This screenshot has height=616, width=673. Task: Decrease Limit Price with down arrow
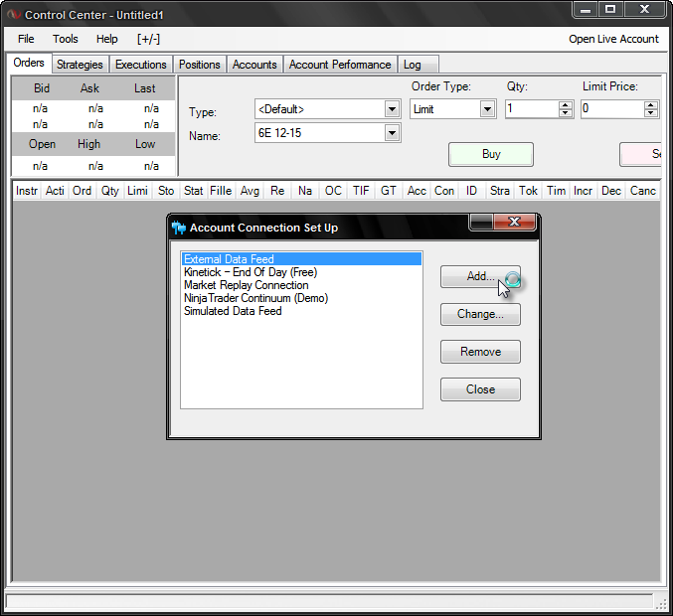[651, 113]
